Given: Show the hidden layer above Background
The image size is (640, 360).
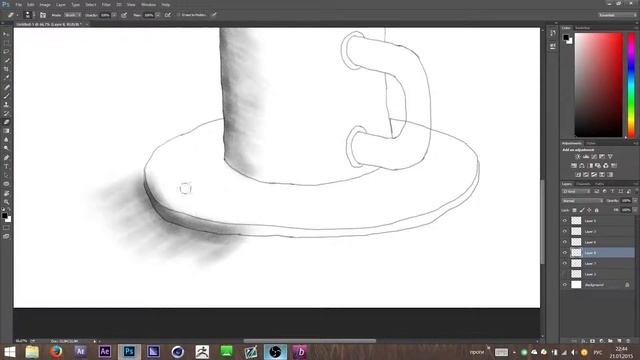Looking at the screenshot, I should tap(565, 274).
